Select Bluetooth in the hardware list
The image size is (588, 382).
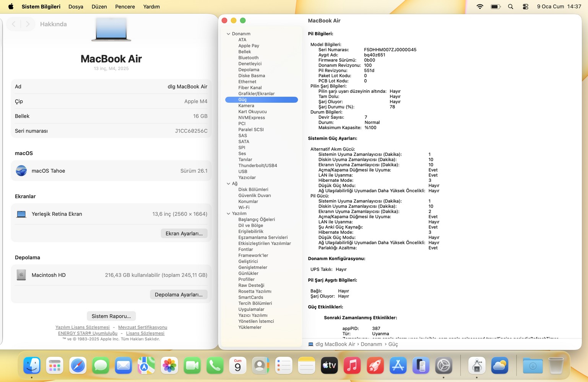(249, 58)
